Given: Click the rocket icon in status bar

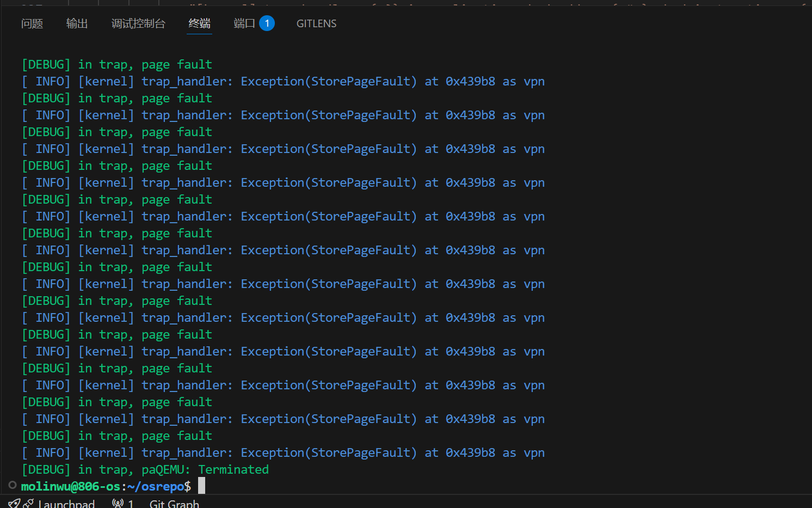Looking at the screenshot, I should point(14,504).
